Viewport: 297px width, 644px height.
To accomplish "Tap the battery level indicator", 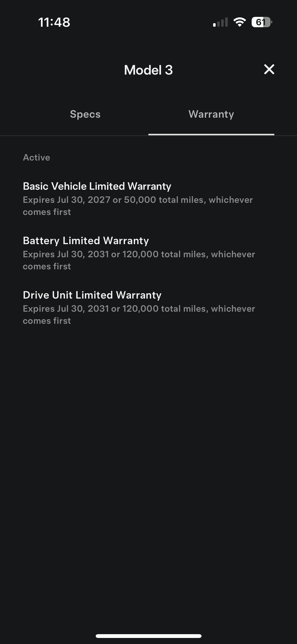I will [x=261, y=22].
